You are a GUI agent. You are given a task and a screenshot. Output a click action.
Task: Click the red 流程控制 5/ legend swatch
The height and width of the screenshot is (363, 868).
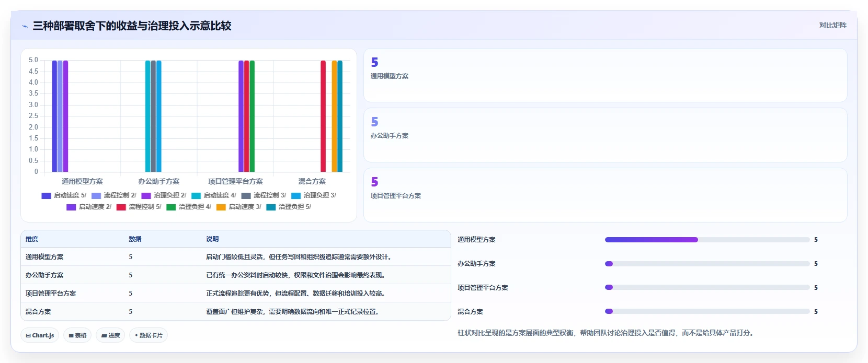point(121,207)
